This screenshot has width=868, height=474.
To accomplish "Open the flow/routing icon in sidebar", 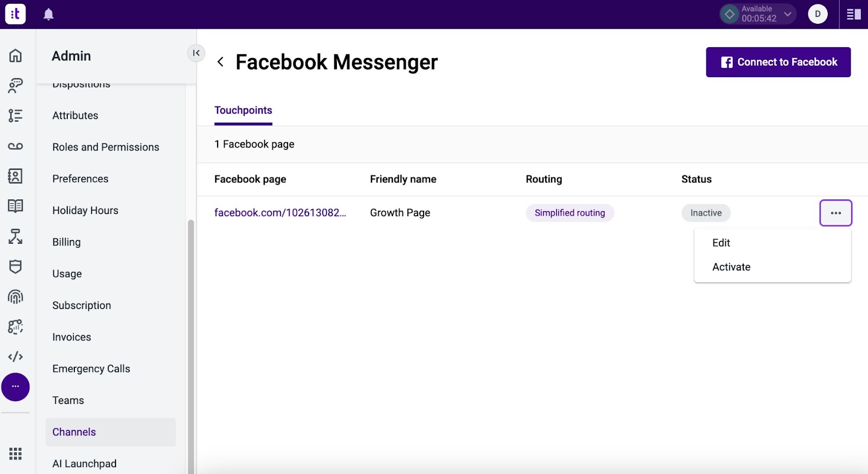I will [x=15, y=236].
